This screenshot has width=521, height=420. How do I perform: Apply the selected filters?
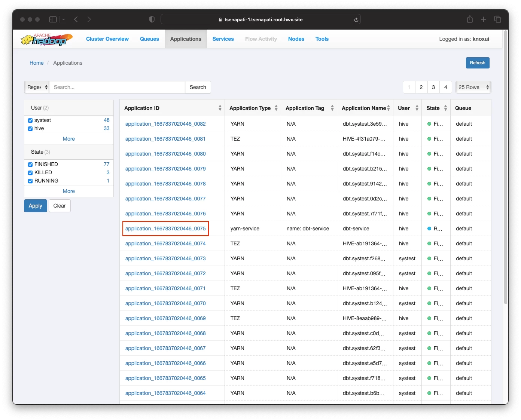pos(36,206)
